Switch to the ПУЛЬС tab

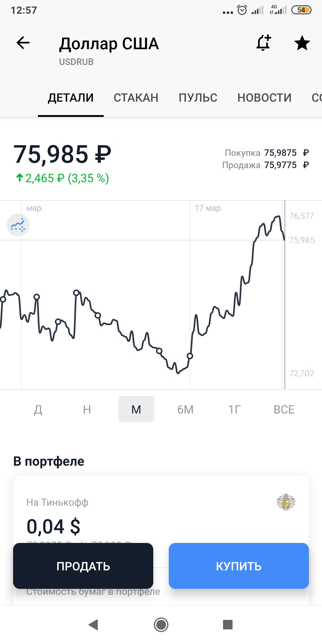(x=198, y=98)
